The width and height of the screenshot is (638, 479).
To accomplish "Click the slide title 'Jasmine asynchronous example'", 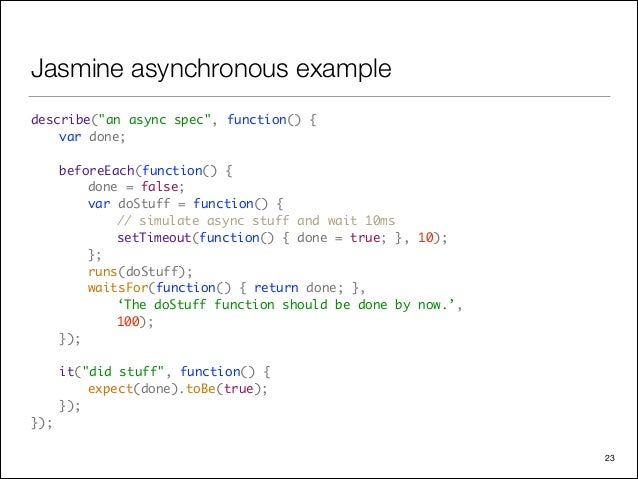I will tap(211, 68).
